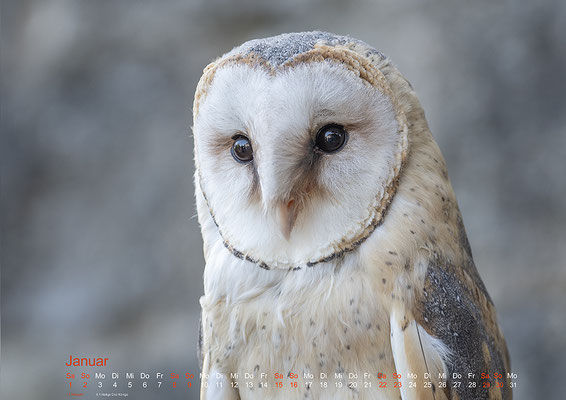This screenshot has height=400, width=566.
Task: Select date 7 in the calendar strip
Action: pyautogui.click(x=160, y=385)
